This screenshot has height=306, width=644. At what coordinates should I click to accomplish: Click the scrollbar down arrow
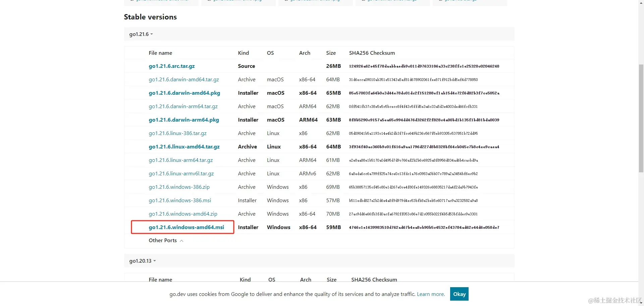pos(641,303)
